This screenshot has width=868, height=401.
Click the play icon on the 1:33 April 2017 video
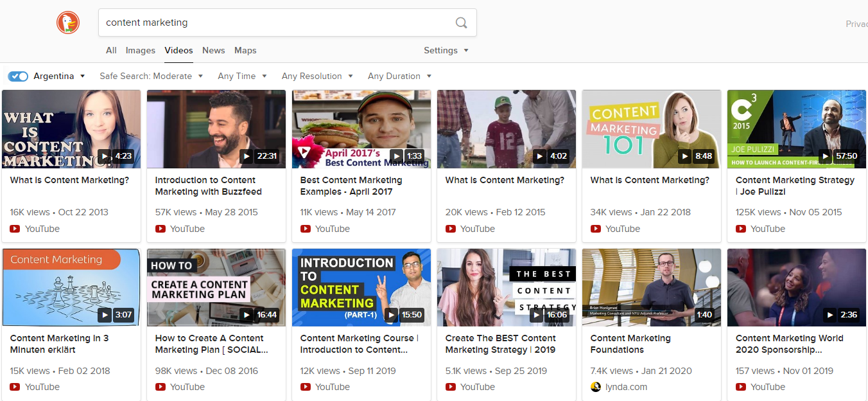tap(396, 156)
